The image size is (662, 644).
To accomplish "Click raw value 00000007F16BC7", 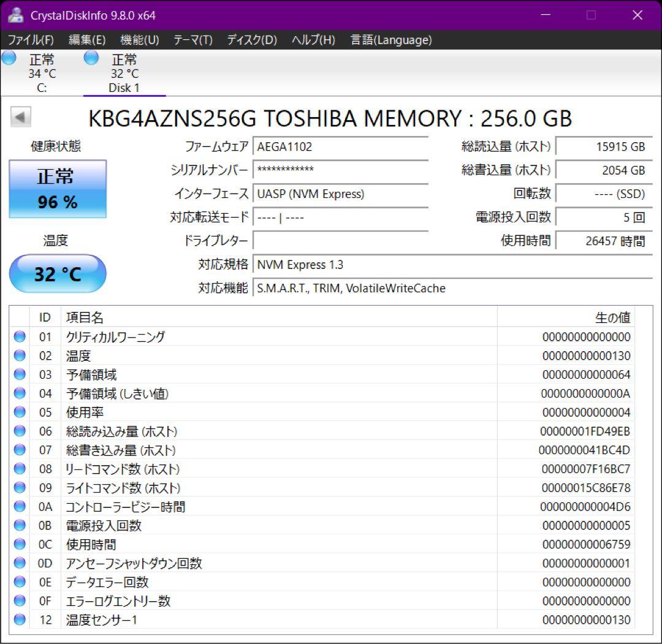I will [585, 468].
